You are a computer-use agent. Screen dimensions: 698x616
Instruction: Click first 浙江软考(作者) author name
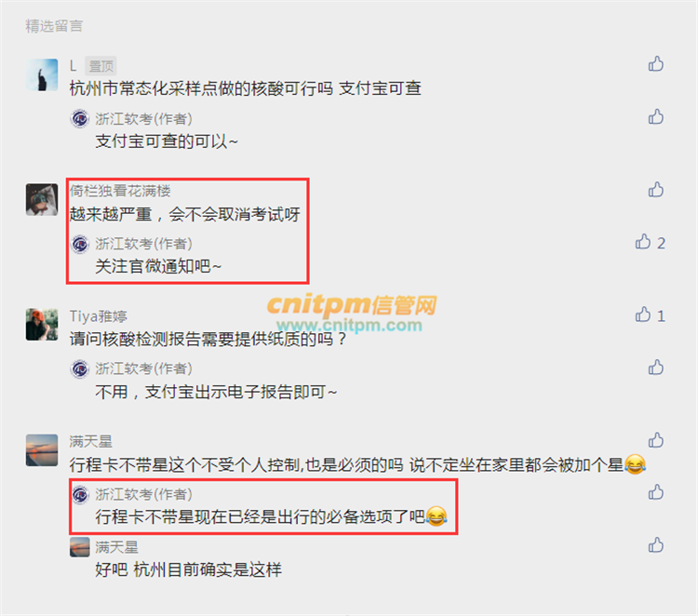pos(143,119)
